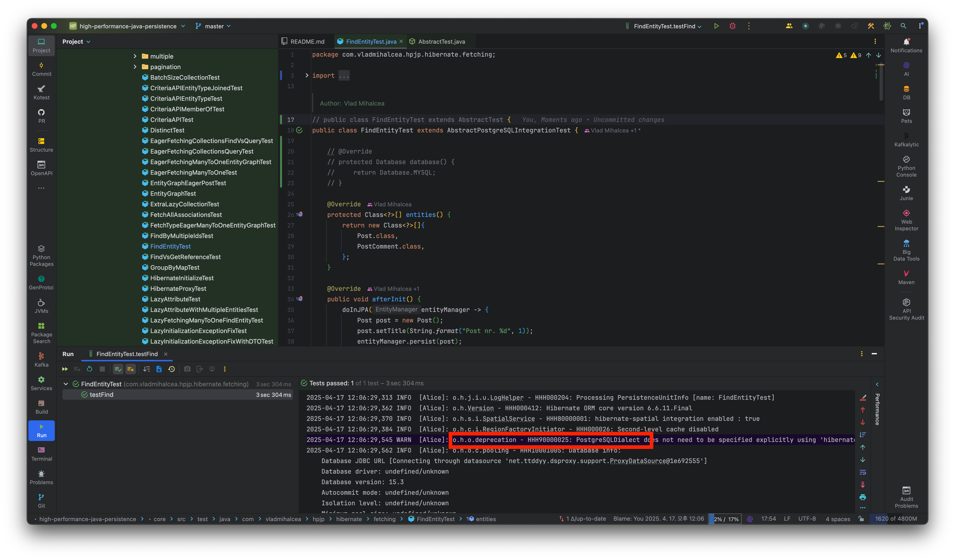
Task: Expand the pagination folder
Action: (135, 67)
